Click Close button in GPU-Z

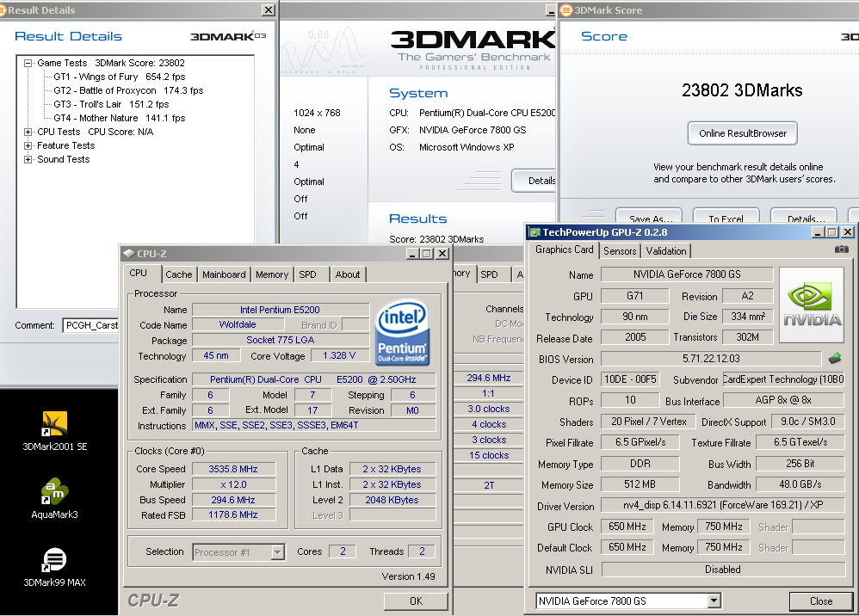coord(820,601)
